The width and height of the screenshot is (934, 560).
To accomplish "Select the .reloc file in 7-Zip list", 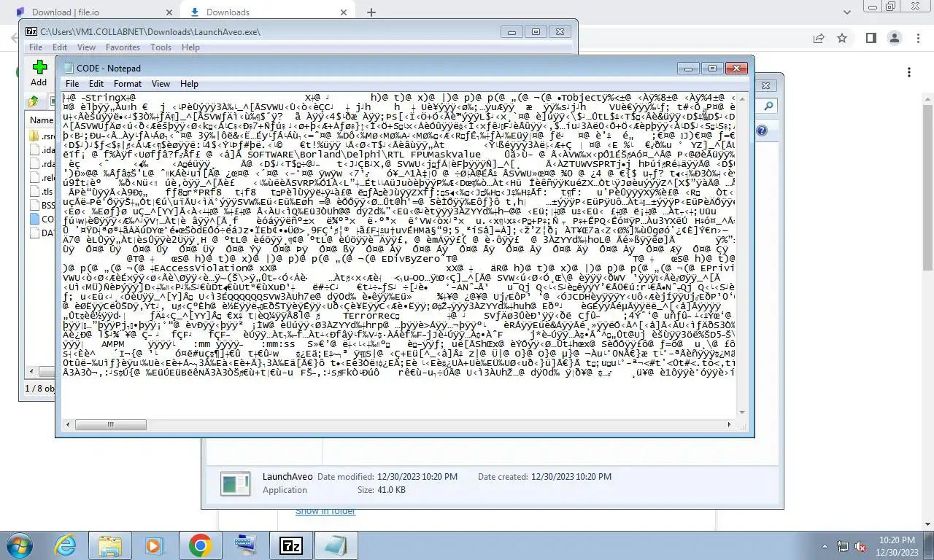I will (42, 178).
